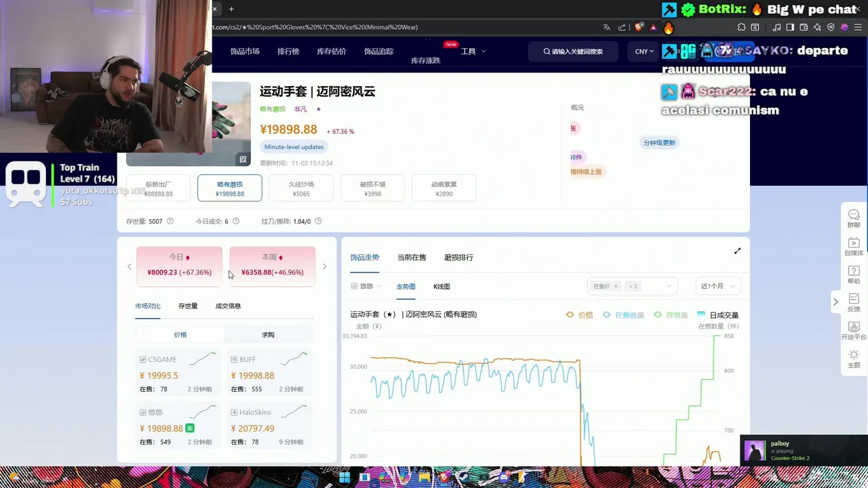Expand chart to fullscreen with arrows icon
Image resolution: width=868 pixels, height=488 pixels.
pos(737,251)
